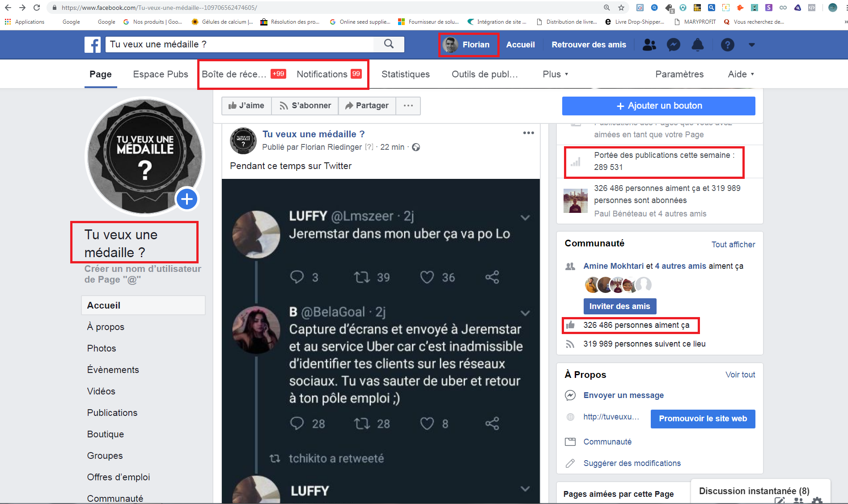Image resolution: width=848 pixels, height=504 pixels.
Task: Select Vidéos in left sidebar
Action: point(101,391)
